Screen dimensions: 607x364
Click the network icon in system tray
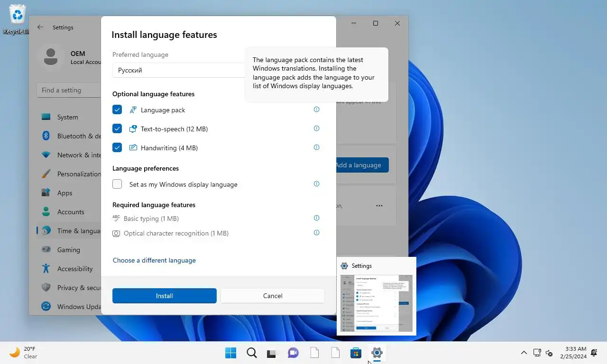(x=537, y=353)
